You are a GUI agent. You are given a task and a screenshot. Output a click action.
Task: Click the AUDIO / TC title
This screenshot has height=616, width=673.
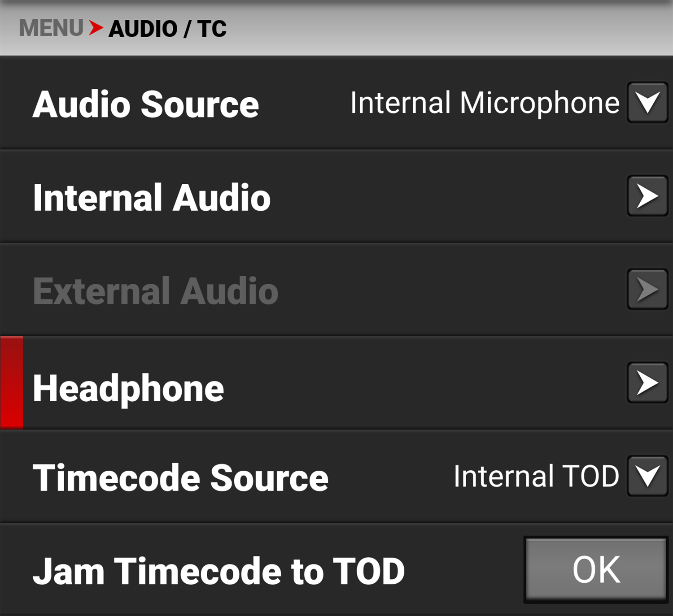click(x=167, y=28)
